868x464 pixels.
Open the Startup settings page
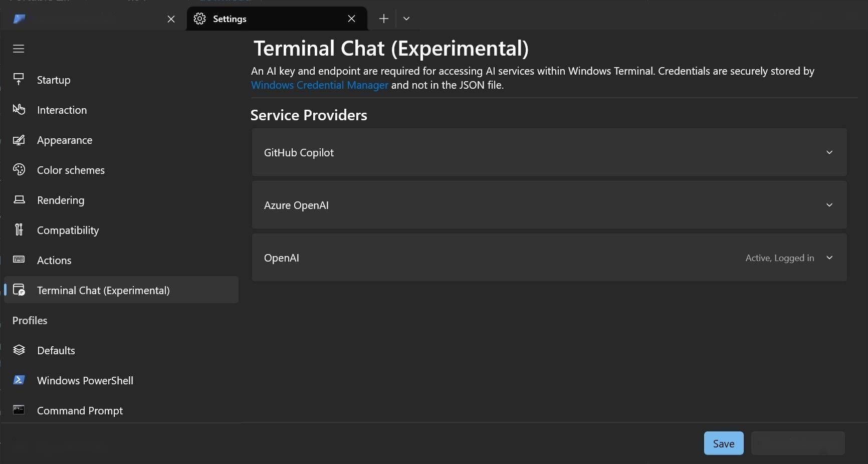[x=121, y=80]
